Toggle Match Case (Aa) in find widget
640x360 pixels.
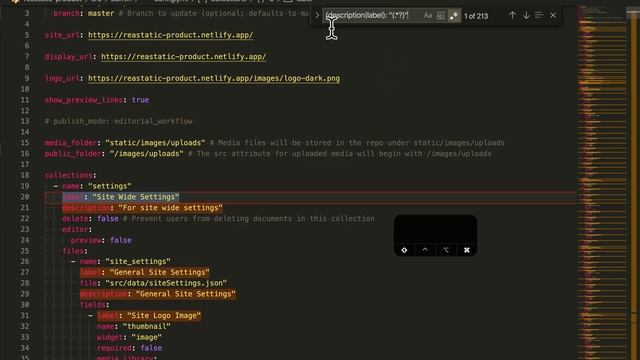(x=427, y=16)
